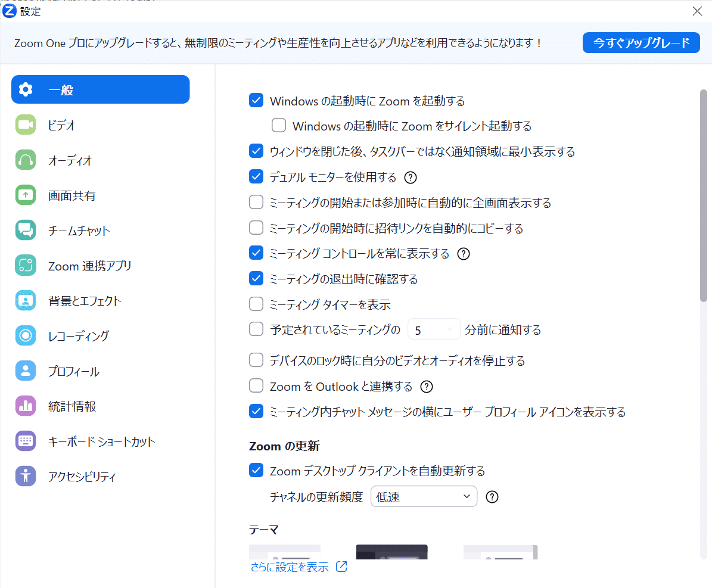Image resolution: width=712 pixels, height=588 pixels.
Task: Select the チームチャット chat bubble icon
Action: pos(26,231)
